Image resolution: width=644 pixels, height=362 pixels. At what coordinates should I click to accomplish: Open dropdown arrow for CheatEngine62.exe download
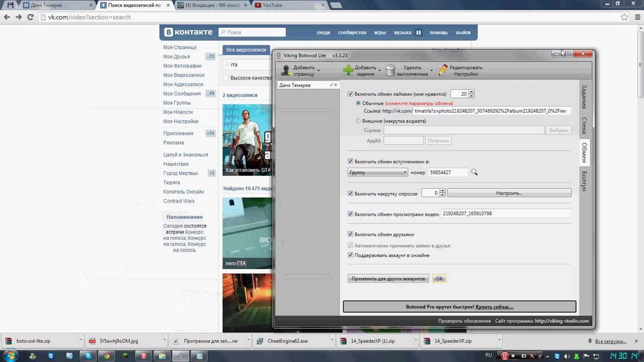pos(333,341)
